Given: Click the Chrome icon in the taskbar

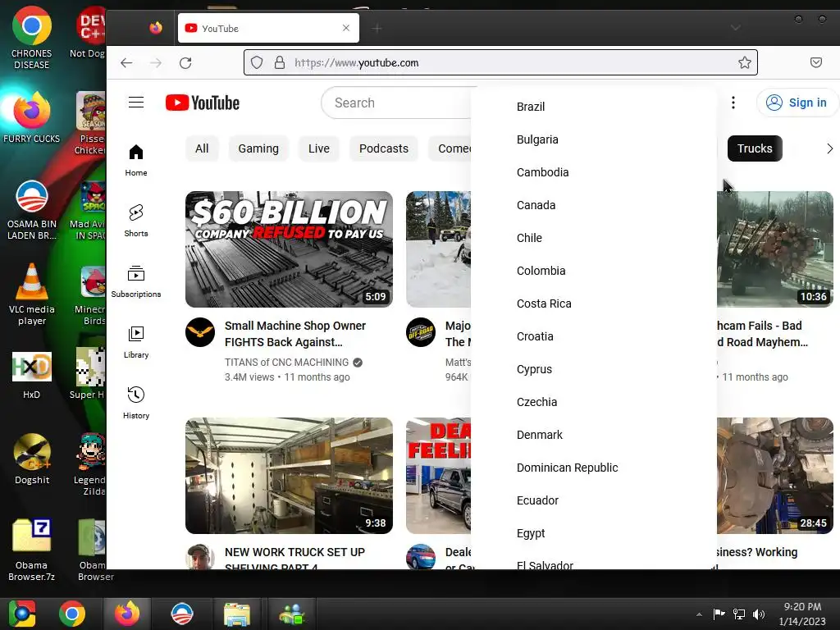Looking at the screenshot, I should (72, 614).
